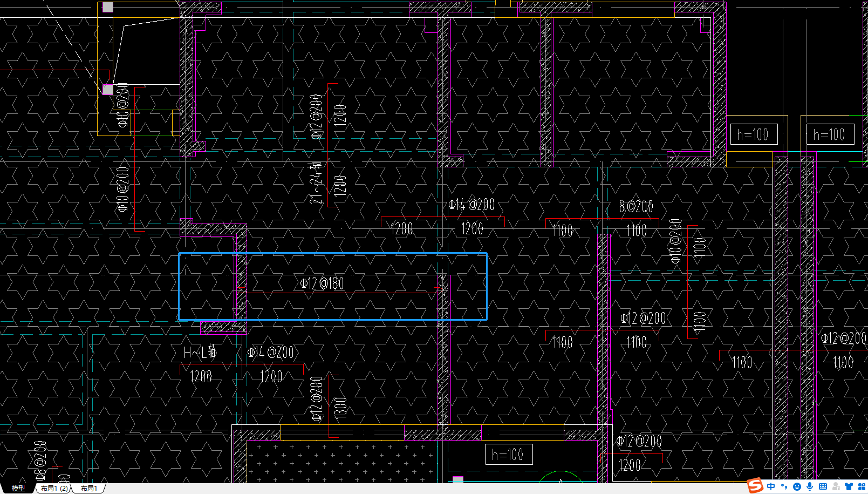This screenshot has width=868, height=494.
Task: Select the 1300 dimension text
Action: point(340,408)
